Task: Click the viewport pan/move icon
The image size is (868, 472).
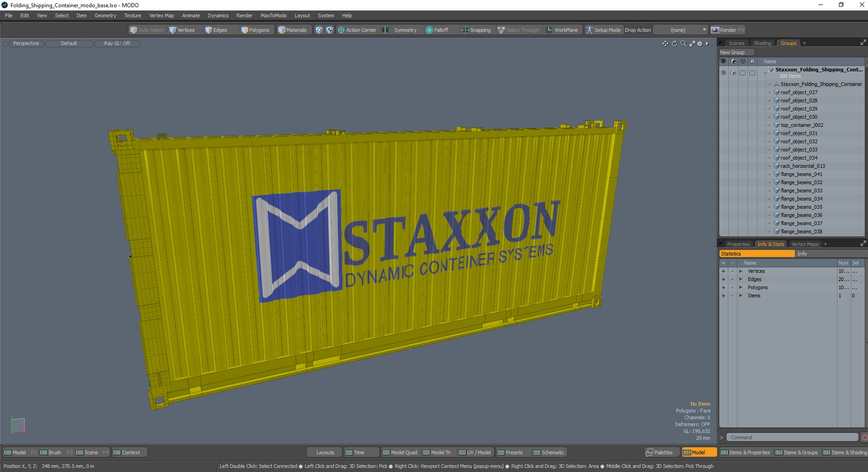Action: 665,44
